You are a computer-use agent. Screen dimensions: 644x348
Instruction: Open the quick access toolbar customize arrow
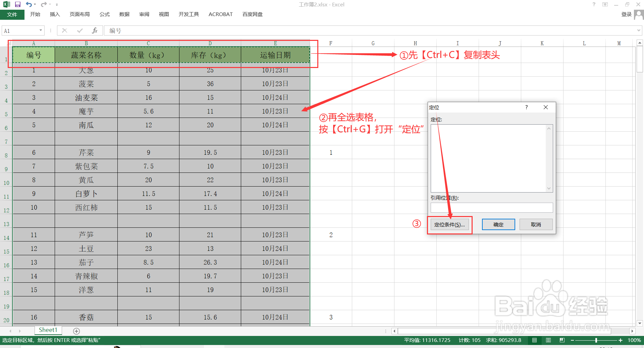(x=57, y=5)
